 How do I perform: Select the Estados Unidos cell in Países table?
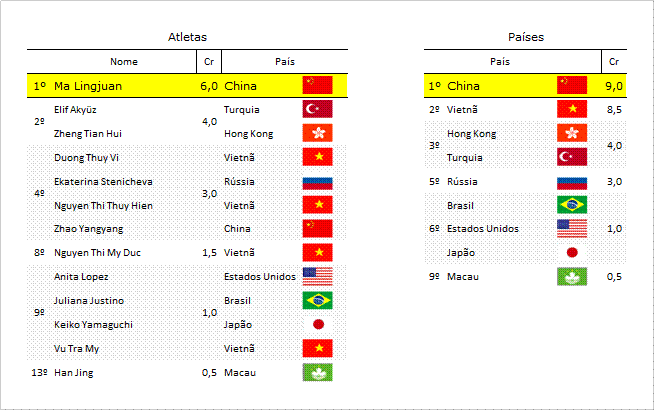point(483,229)
